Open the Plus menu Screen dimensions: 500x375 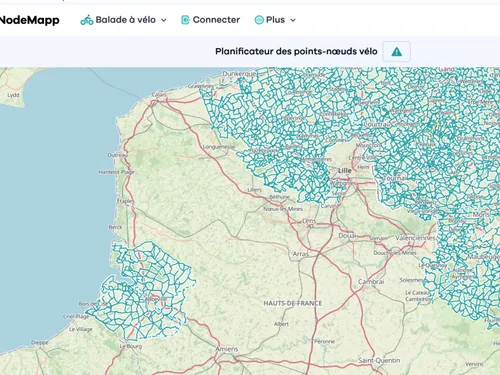[275, 20]
